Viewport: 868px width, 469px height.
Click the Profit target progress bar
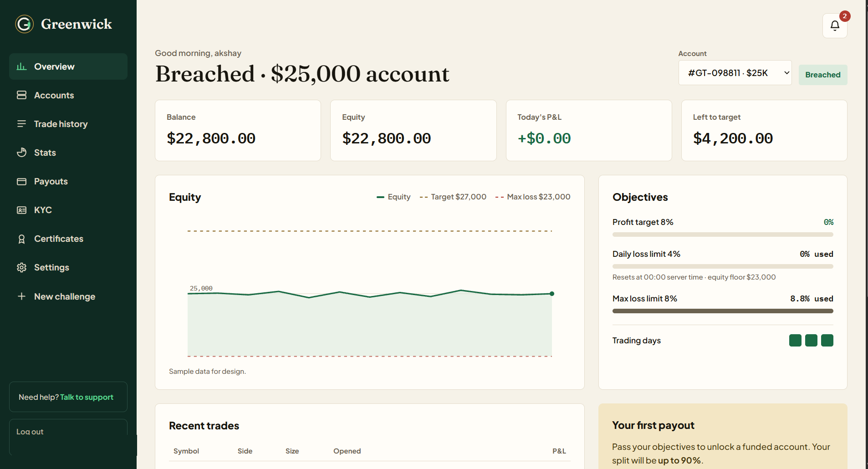click(723, 234)
